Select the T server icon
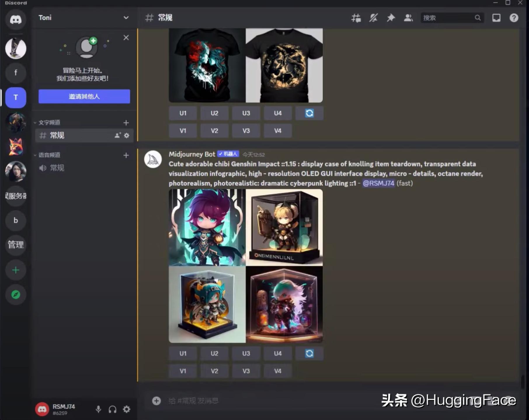Viewport: 529px width, 420px height. pyautogui.click(x=16, y=97)
